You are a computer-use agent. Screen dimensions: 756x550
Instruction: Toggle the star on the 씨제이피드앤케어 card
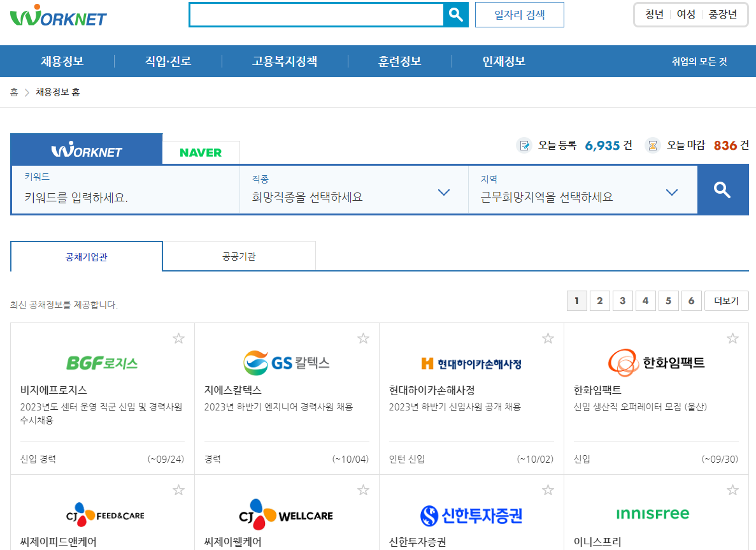(178, 490)
